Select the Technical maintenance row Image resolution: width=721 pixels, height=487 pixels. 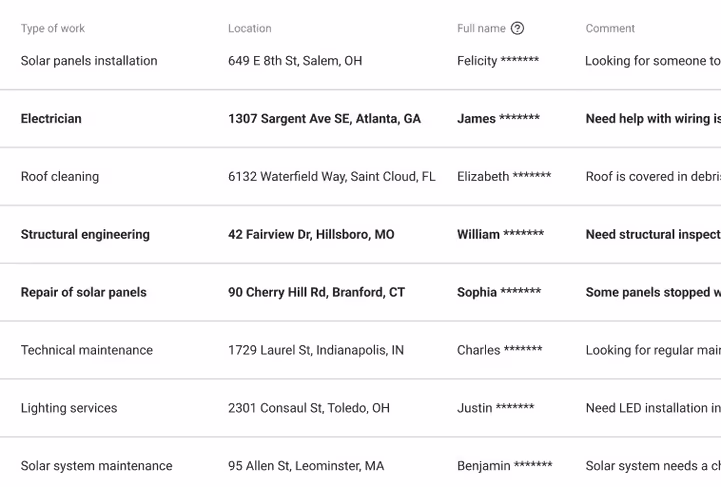point(87,351)
